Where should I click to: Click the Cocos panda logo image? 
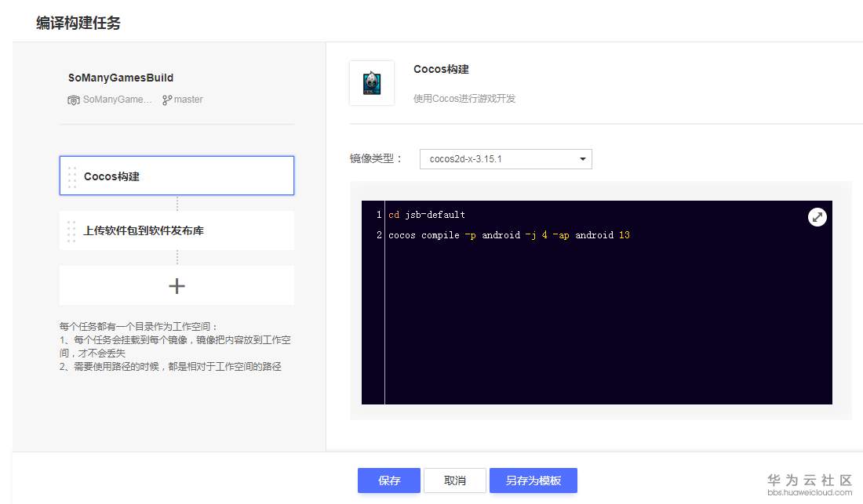point(371,81)
